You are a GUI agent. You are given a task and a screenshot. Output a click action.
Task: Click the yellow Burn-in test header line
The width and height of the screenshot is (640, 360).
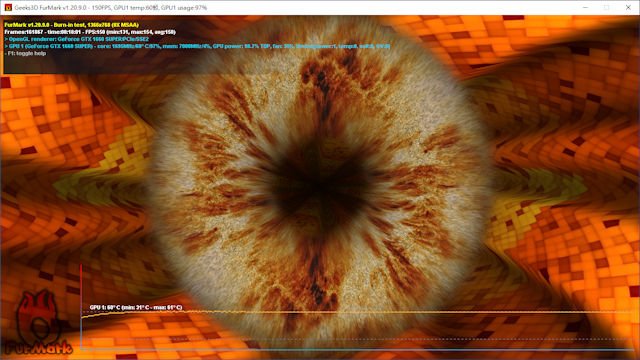[71, 25]
